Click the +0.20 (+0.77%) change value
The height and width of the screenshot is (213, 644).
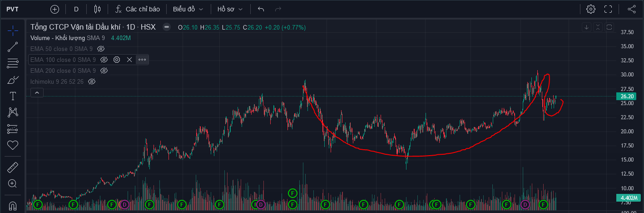click(x=284, y=27)
